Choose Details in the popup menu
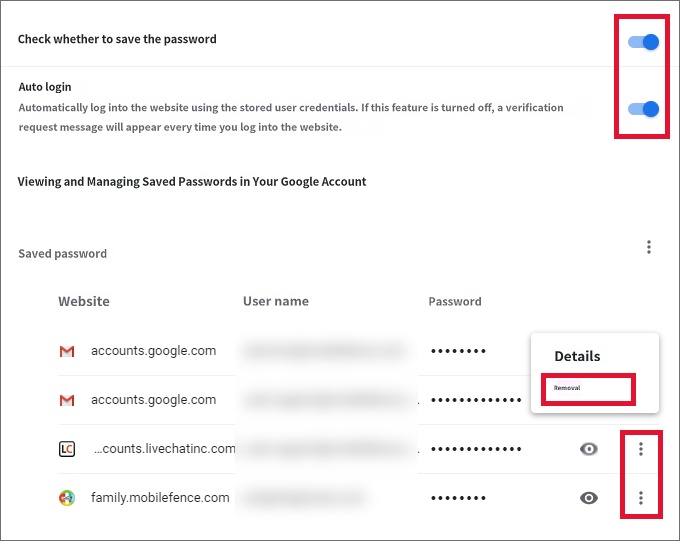The width and height of the screenshot is (680, 541). (577, 356)
